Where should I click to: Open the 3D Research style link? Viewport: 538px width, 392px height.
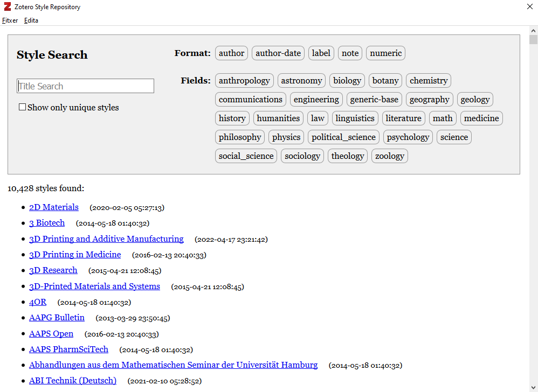(x=53, y=270)
